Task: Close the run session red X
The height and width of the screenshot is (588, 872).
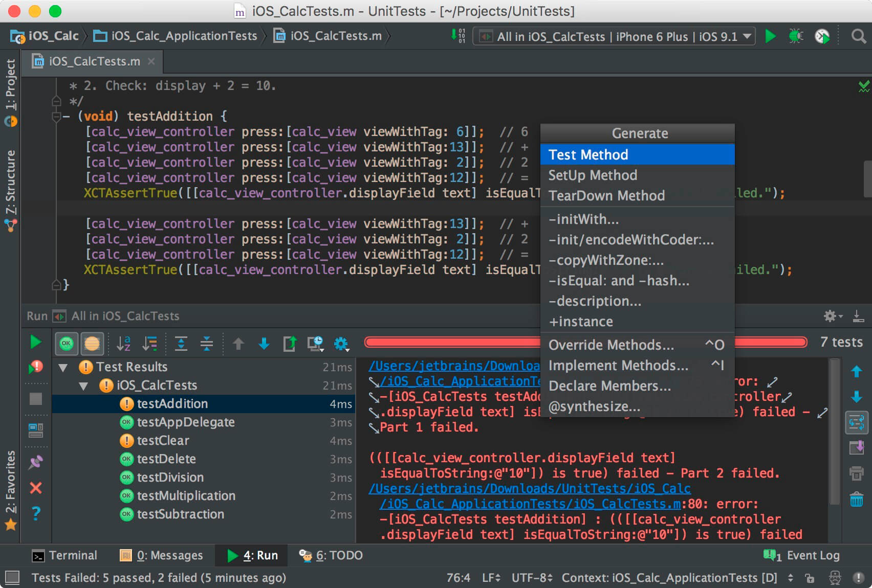Action: 36,488
